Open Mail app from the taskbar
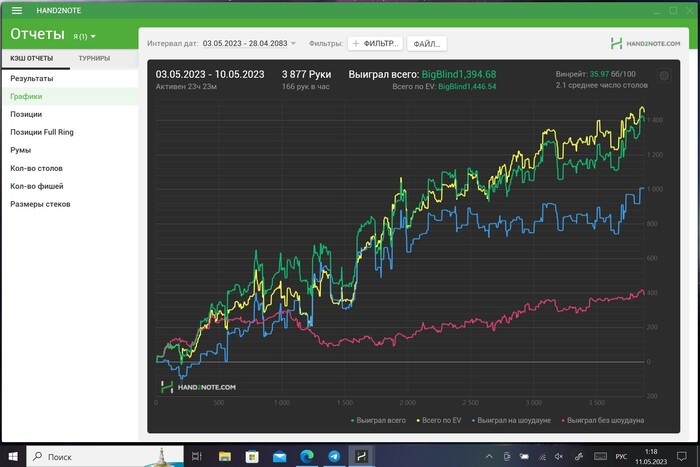The width and height of the screenshot is (700, 467). pos(279,457)
